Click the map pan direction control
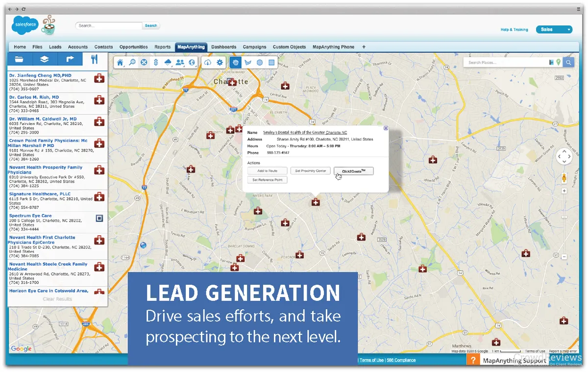The height and width of the screenshot is (372, 588). point(564,156)
